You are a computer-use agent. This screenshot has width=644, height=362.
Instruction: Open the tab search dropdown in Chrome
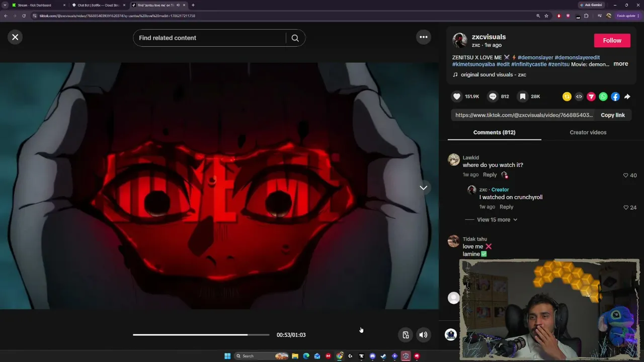[5, 5]
